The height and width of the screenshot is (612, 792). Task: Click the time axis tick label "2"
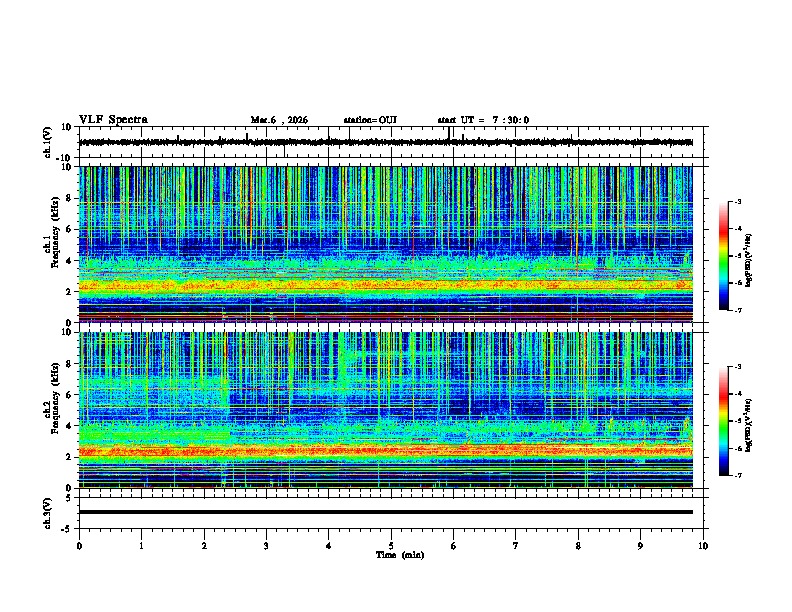click(x=204, y=546)
